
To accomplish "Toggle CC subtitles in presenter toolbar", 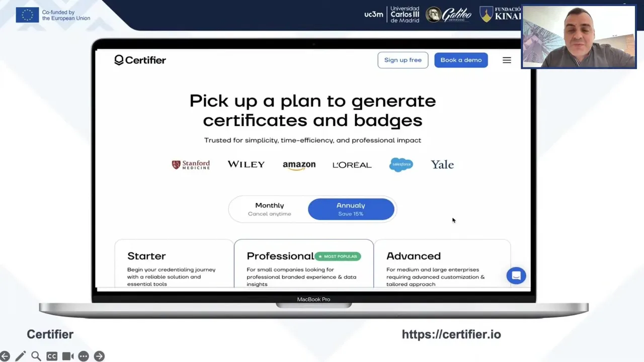I will click(x=52, y=356).
